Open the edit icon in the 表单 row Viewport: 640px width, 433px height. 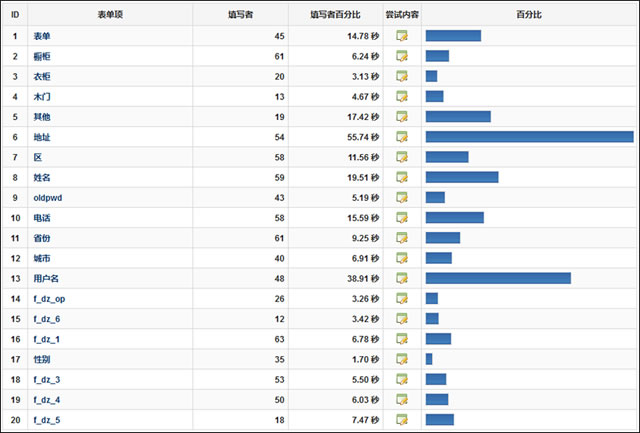coord(402,36)
